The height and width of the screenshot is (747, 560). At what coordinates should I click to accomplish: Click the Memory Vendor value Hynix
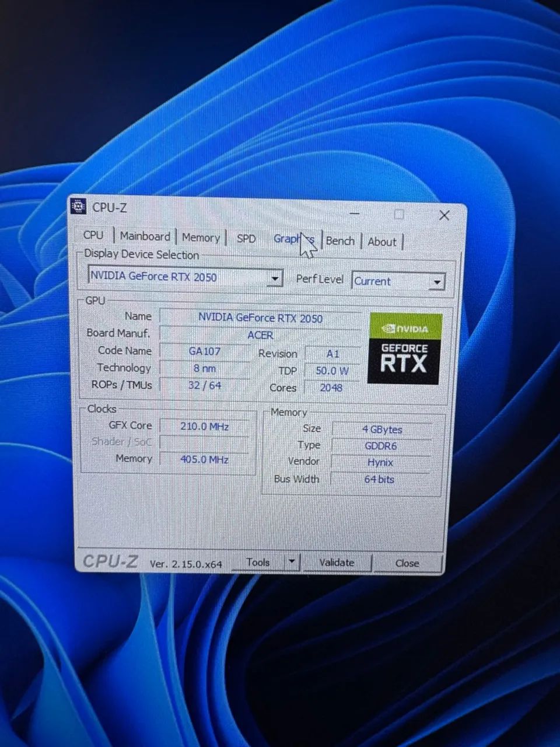[x=380, y=462]
